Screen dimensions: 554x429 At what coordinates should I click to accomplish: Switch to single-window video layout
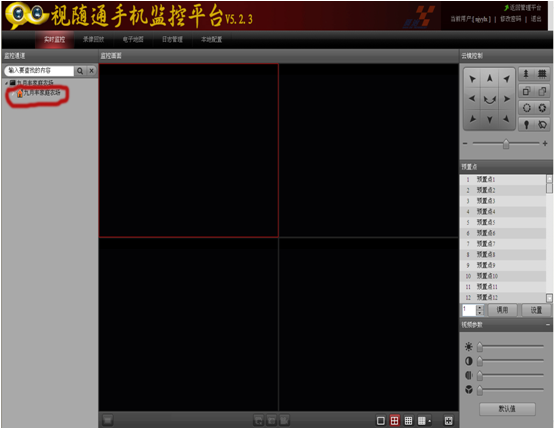pos(381,421)
